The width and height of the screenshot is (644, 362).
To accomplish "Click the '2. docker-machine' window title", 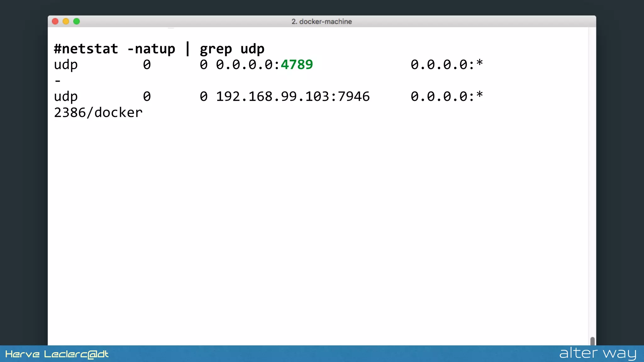I will pos(321,21).
